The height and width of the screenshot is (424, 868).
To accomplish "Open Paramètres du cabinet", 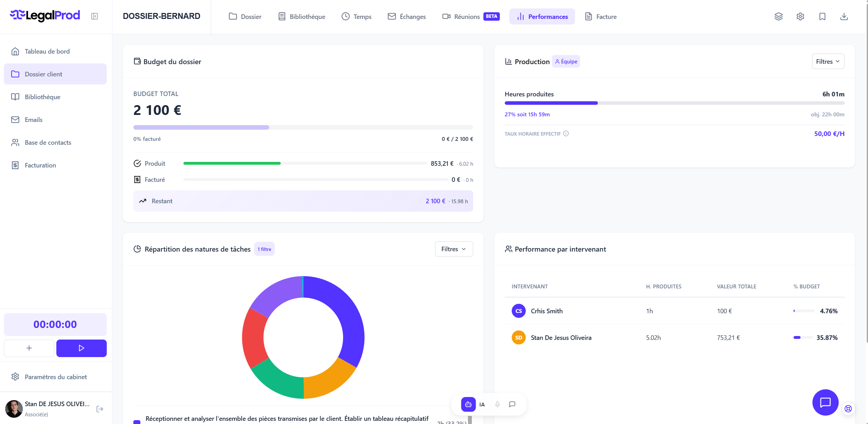I will 56,377.
